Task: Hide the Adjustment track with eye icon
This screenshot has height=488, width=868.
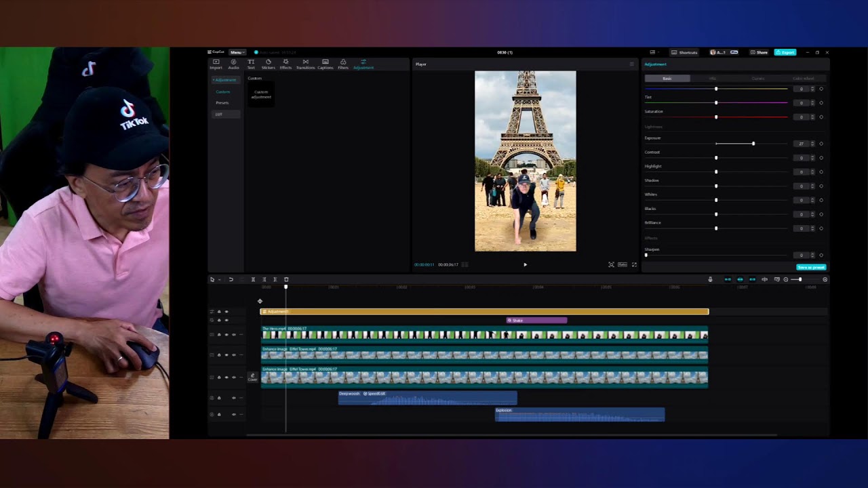Action: 226,312
